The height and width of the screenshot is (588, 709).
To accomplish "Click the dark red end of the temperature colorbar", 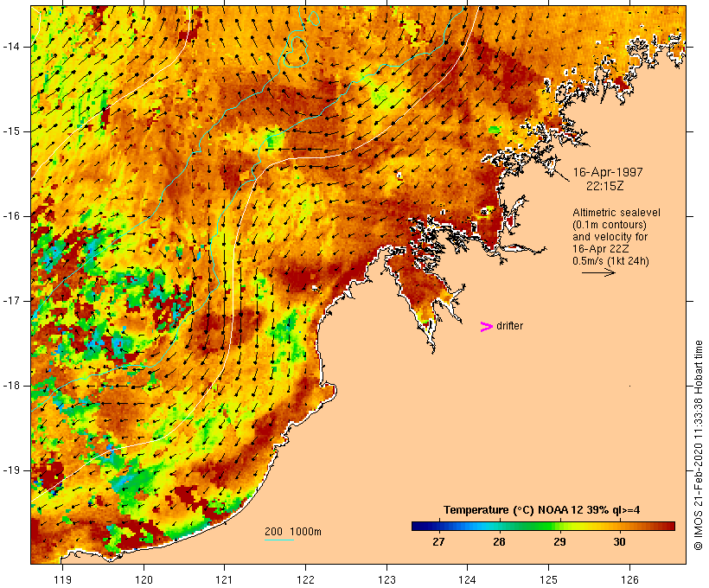I will tap(670, 526).
